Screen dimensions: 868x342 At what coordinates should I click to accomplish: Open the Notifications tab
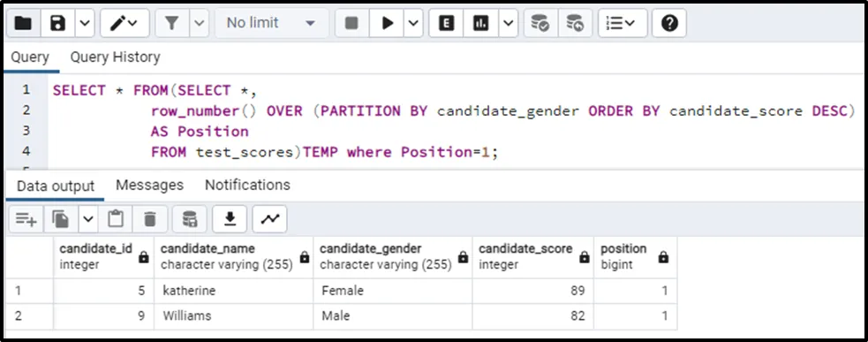tap(247, 185)
